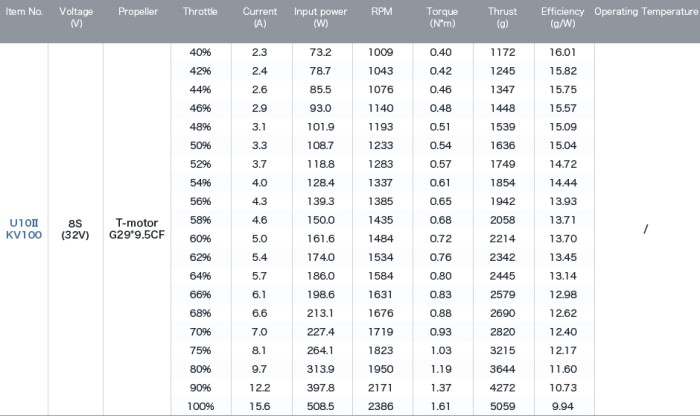The width and height of the screenshot is (700, 416).
Task: Click the Throttle column header
Action: 200,12
